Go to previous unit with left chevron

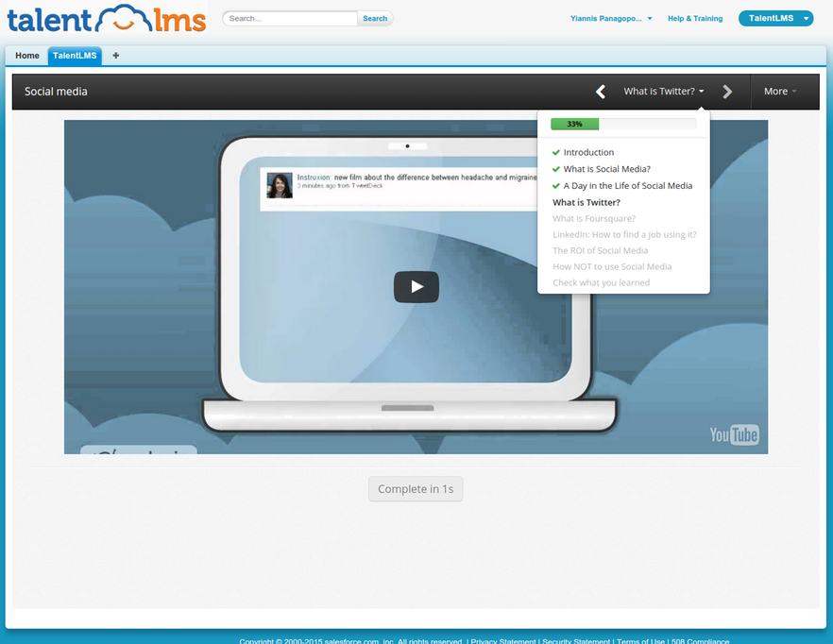(x=601, y=92)
